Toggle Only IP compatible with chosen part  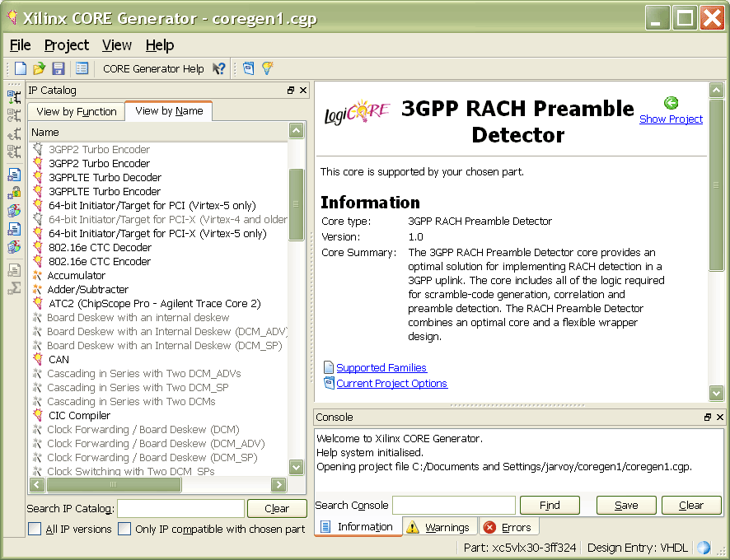click(x=124, y=530)
